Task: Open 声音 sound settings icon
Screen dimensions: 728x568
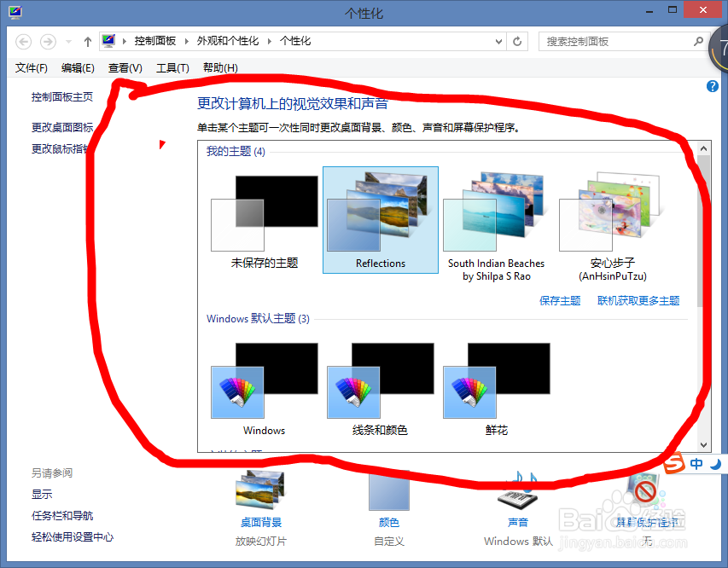Action: tap(518, 492)
